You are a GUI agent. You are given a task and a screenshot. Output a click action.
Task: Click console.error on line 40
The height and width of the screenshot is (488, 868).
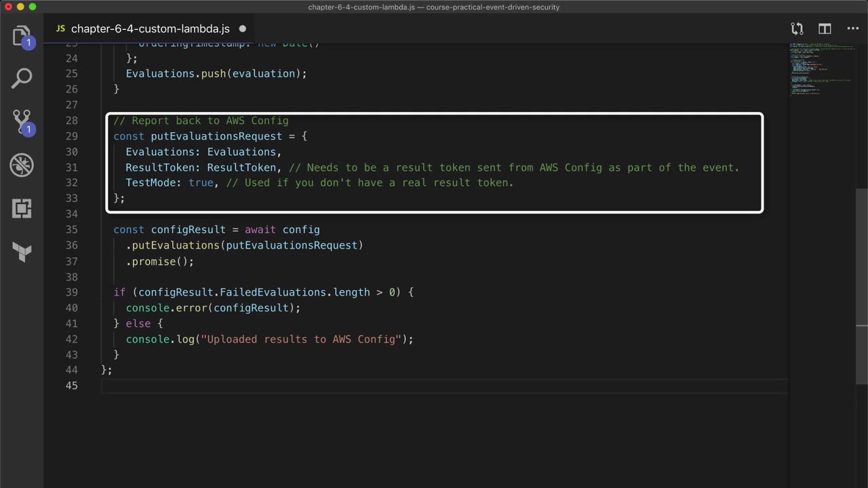click(165, 308)
